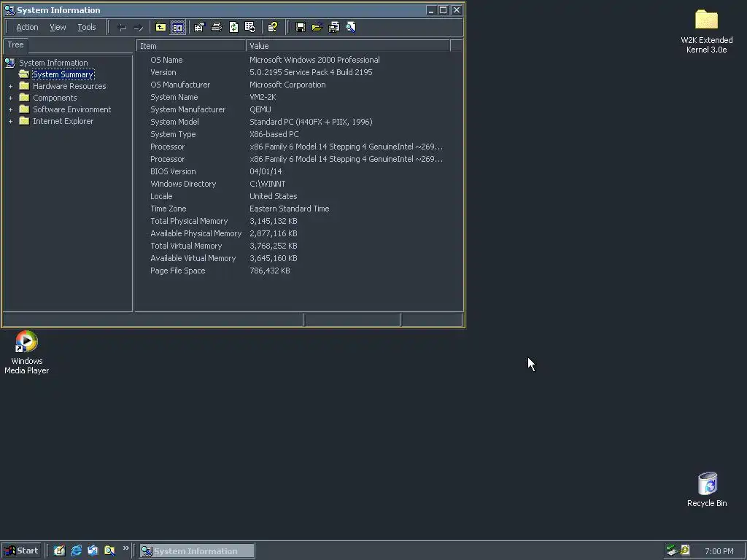Maximize the System Information window
Viewport: 747px width, 560px height.
tap(443, 10)
